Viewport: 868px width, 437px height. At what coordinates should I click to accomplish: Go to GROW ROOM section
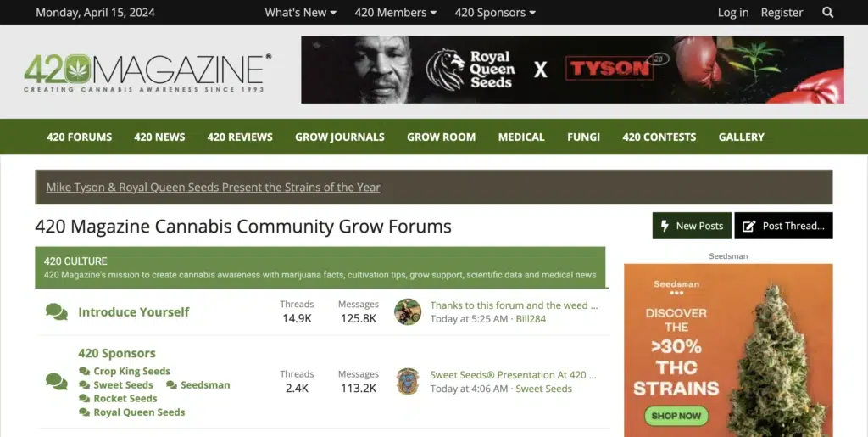441,137
